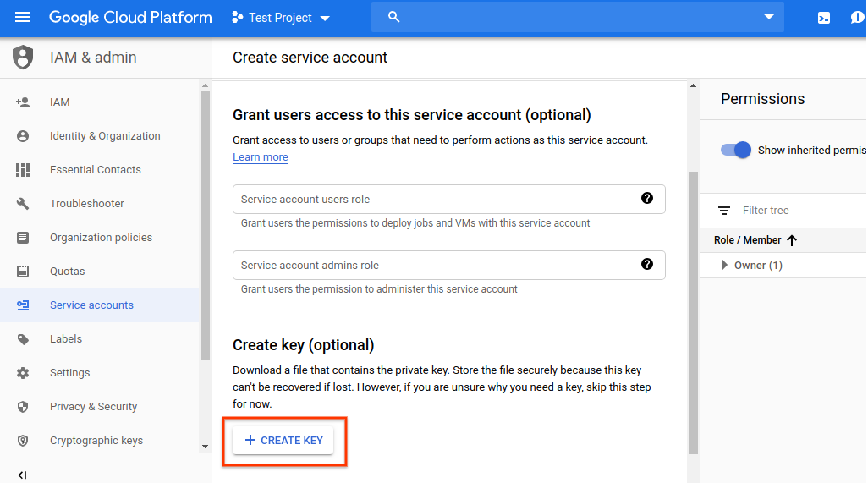This screenshot has height=483, width=868.
Task: Click help icon for service account users role
Action: (647, 198)
